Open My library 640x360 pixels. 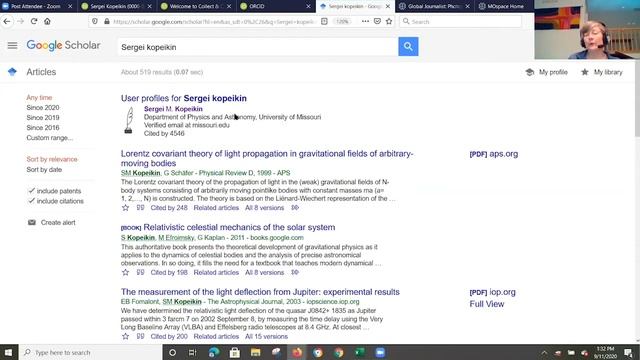click(x=602, y=72)
